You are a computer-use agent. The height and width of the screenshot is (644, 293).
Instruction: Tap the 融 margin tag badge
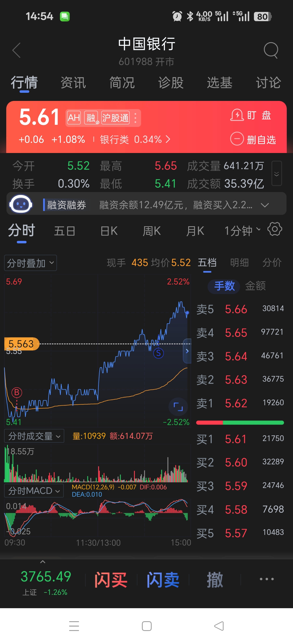click(91, 118)
